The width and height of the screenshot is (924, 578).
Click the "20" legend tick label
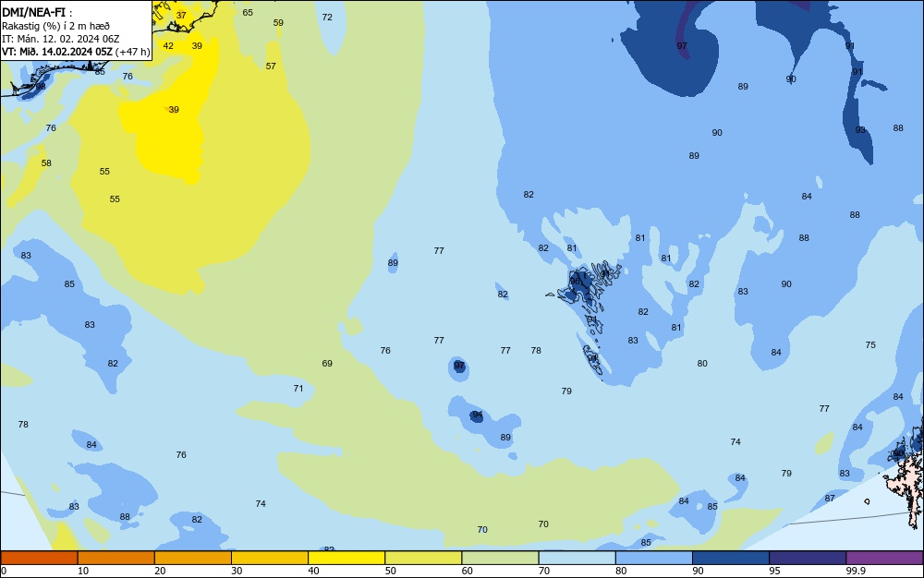point(160,571)
